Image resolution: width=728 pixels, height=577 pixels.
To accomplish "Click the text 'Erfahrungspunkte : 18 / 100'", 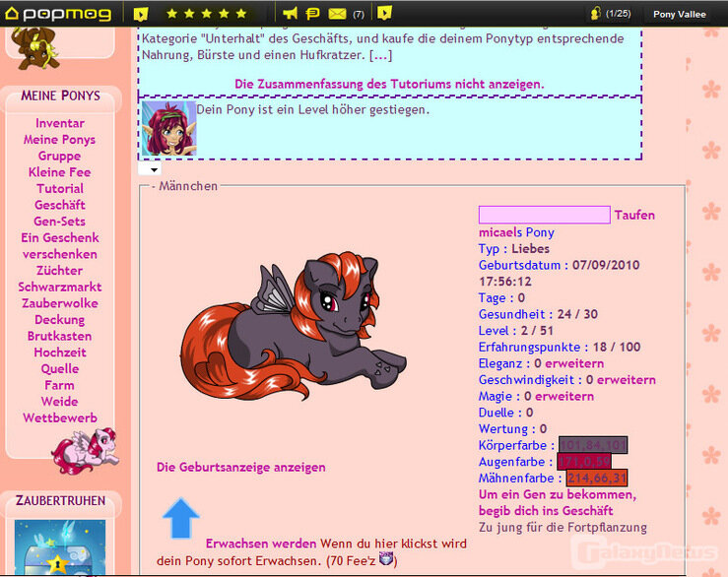I will (x=560, y=347).
